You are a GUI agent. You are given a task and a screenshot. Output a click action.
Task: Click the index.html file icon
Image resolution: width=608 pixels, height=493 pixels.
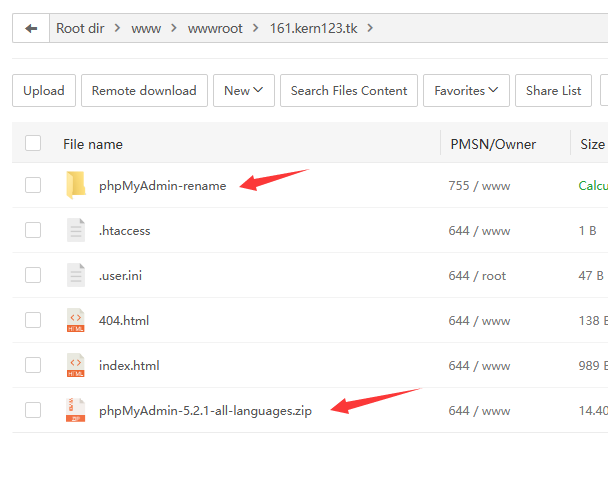(x=76, y=365)
